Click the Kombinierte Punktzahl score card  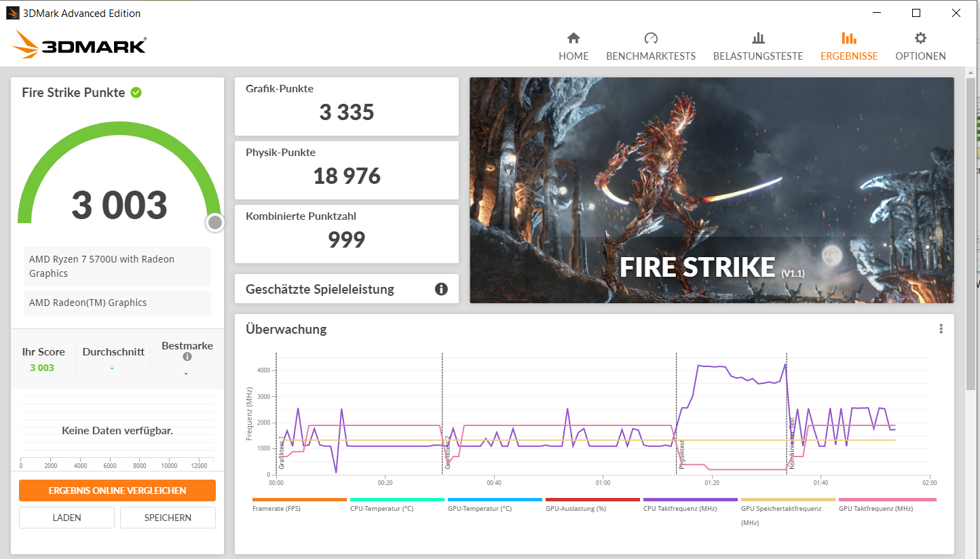pyautogui.click(x=347, y=234)
